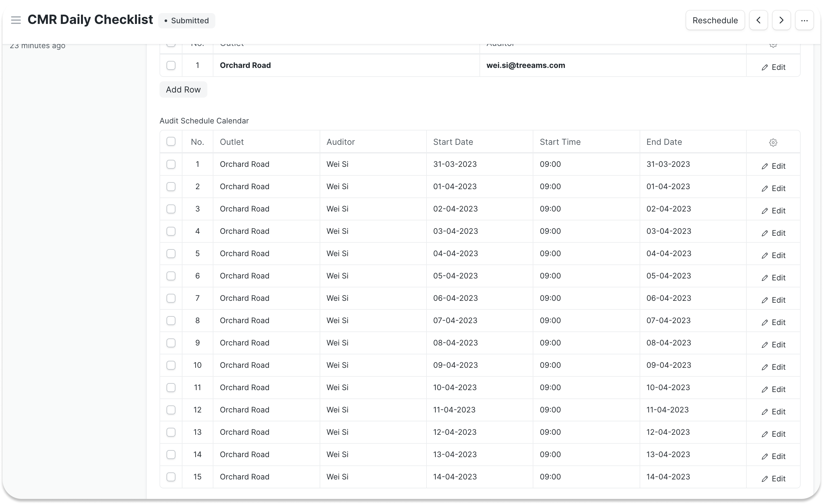
Task: Click pencil Edit for row 11-04-2023
Action: pos(773,412)
